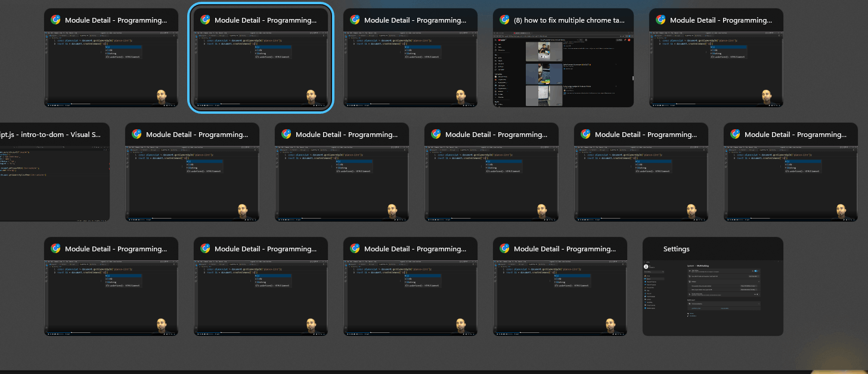Click the '(8) how to fix multiple chrome ta...' title
868x374 pixels.
point(569,20)
